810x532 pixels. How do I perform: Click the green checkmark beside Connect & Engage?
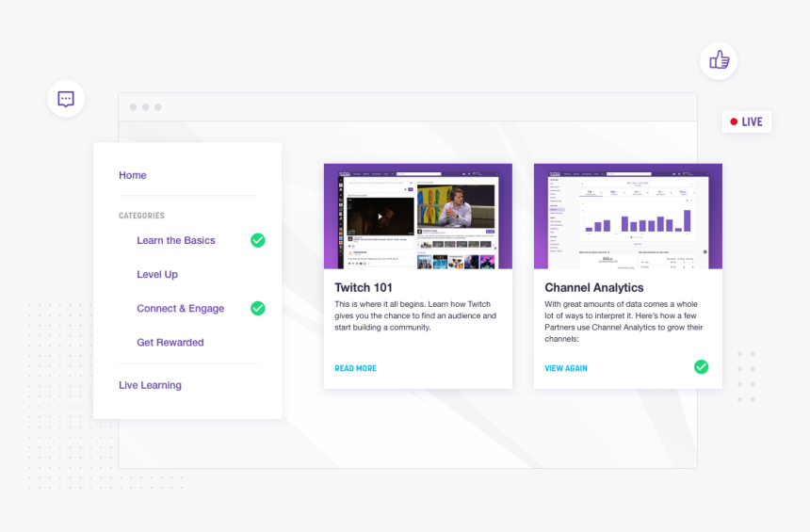[x=258, y=308]
